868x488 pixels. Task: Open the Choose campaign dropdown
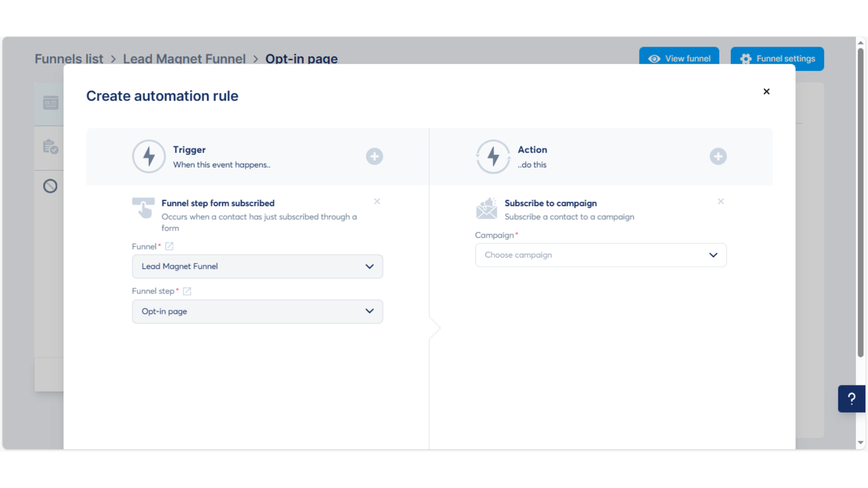pyautogui.click(x=600, y=255)
